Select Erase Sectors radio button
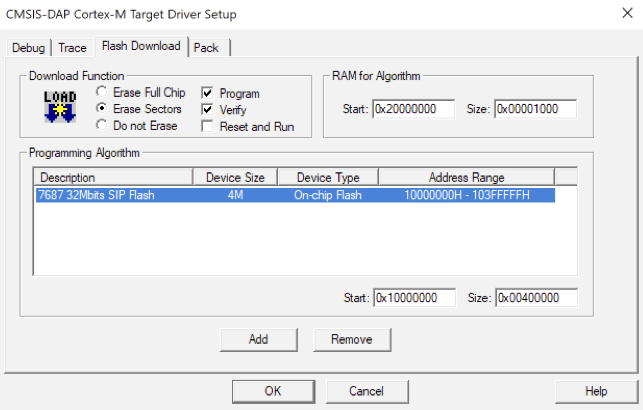 [x=101, y=109]
